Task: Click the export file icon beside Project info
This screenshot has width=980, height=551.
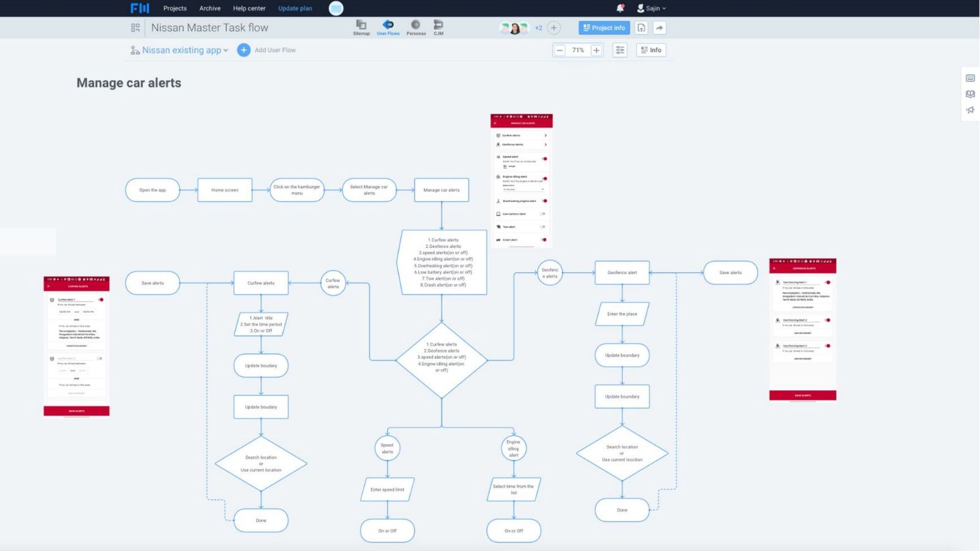Action: 641,28
